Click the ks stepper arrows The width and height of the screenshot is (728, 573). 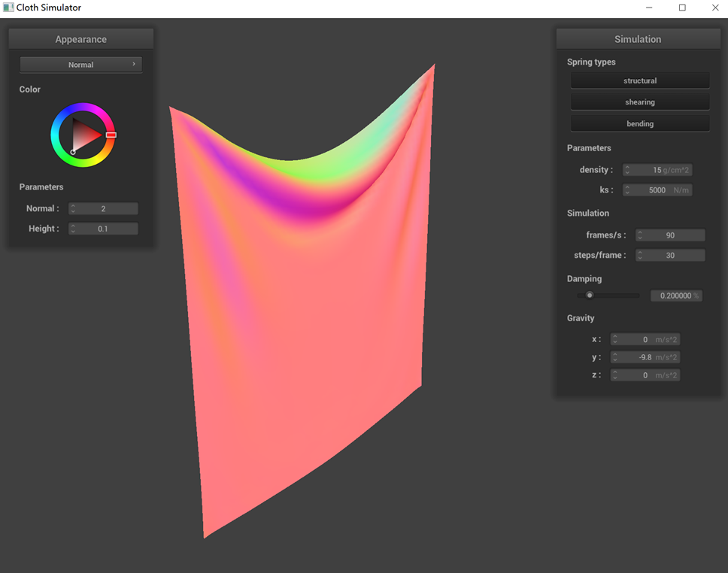(x=627, y=190)
